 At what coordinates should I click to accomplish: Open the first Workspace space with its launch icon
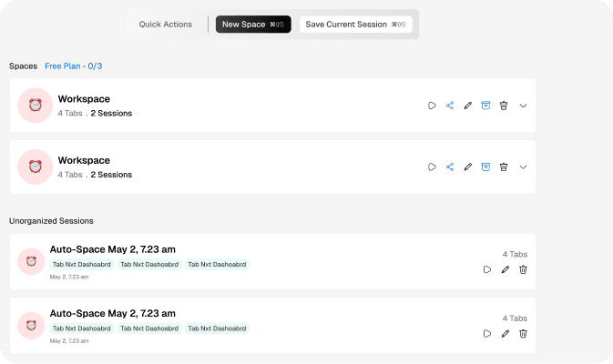point(432,106)
